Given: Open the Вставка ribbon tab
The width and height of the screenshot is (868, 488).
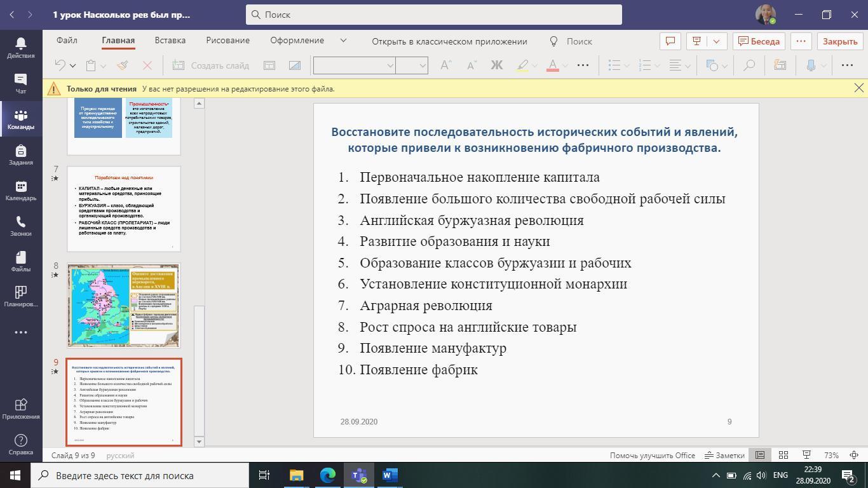Looking at the screenshot, I should coord(170,41).
